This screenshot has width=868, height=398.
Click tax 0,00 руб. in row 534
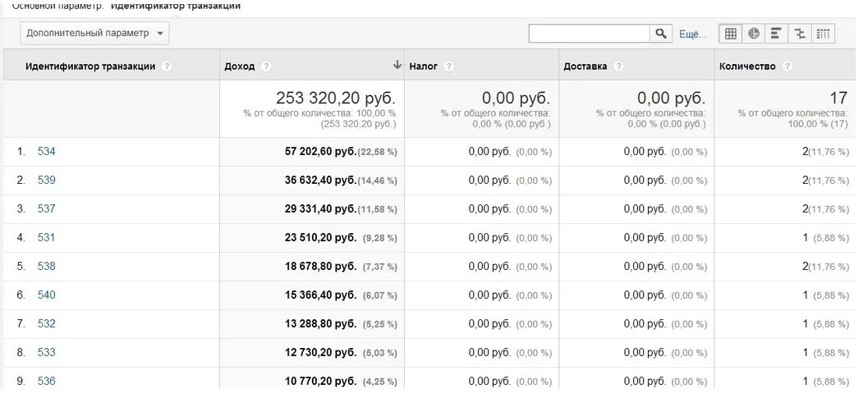(x=489, y=151)
